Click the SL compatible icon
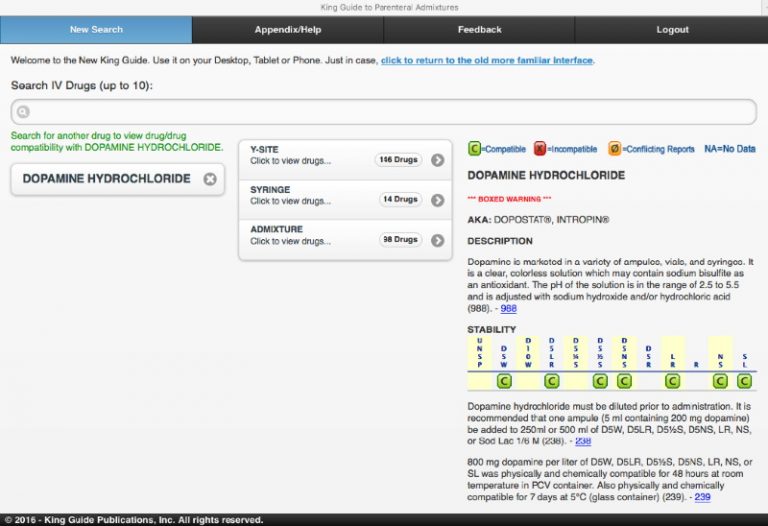The width and height of the screenshot is (768, 526). pos(744,381)
